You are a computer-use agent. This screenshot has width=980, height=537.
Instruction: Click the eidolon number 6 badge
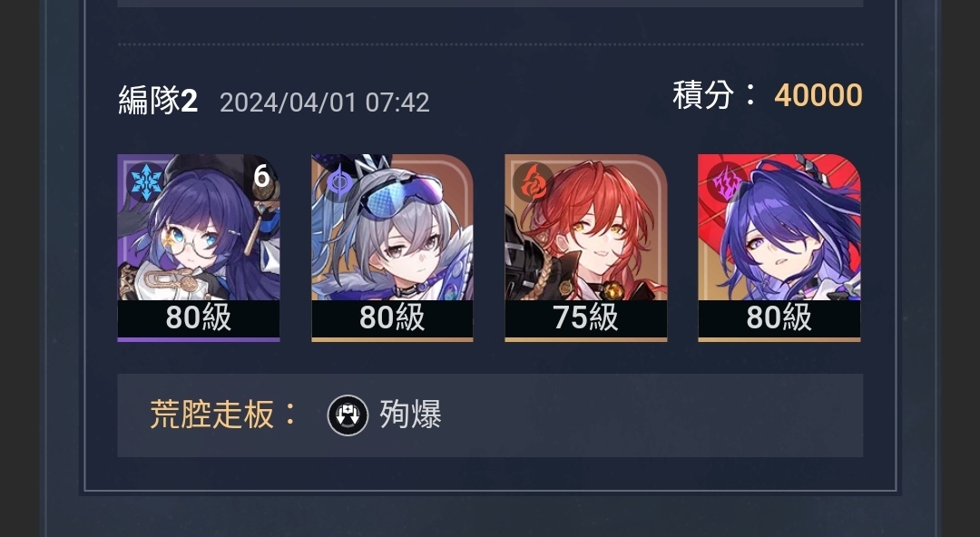261,176
